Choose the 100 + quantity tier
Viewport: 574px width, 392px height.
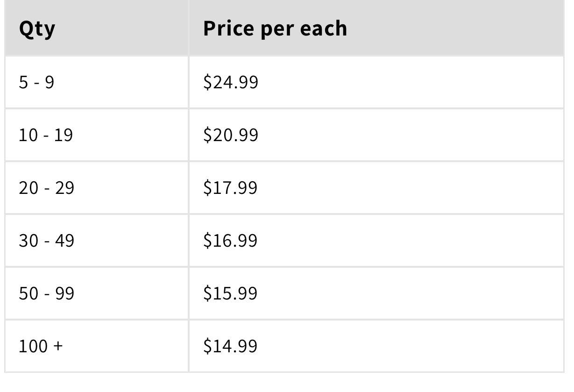point(40,347)
